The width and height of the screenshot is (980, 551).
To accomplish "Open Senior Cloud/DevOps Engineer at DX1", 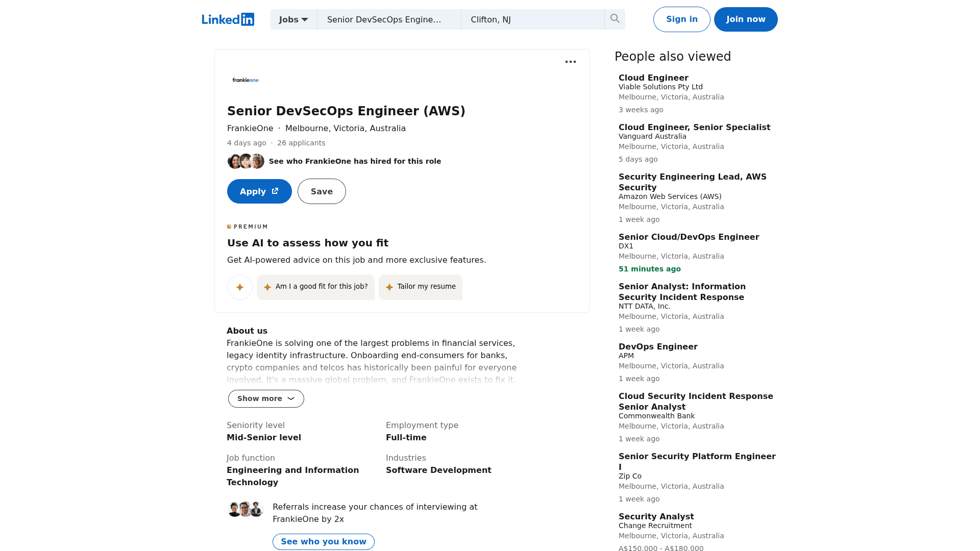I will [x=689, y=237].
